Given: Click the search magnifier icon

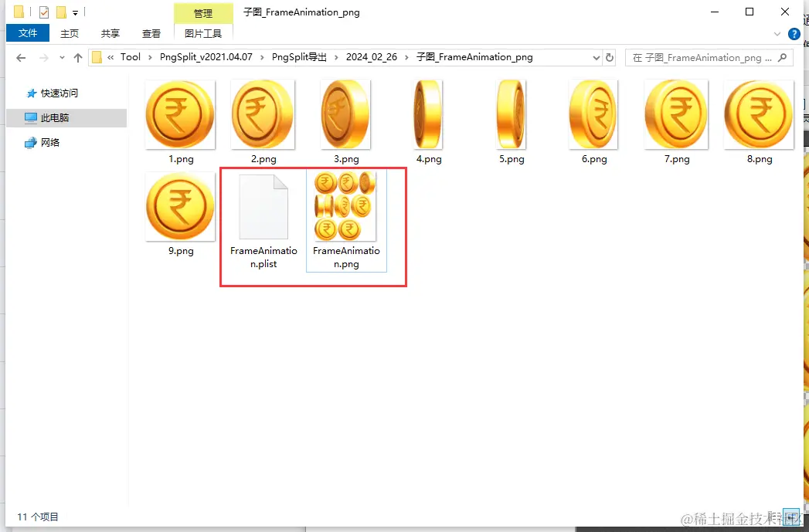Looking at the screenshot, I should (782, 58).
